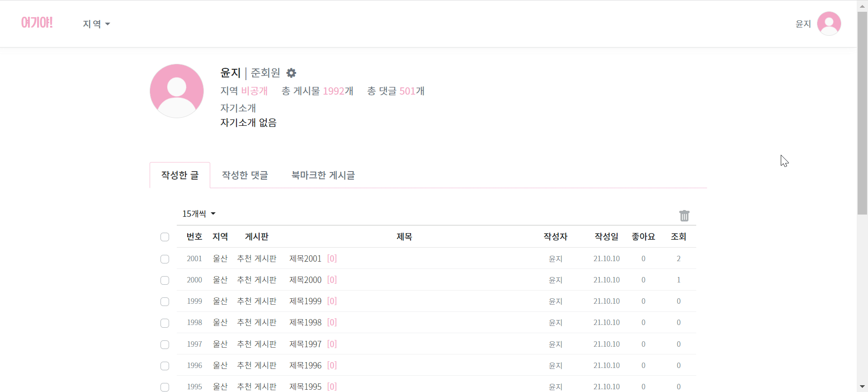Click the 비공개 region value

click(x=255, y=91)
